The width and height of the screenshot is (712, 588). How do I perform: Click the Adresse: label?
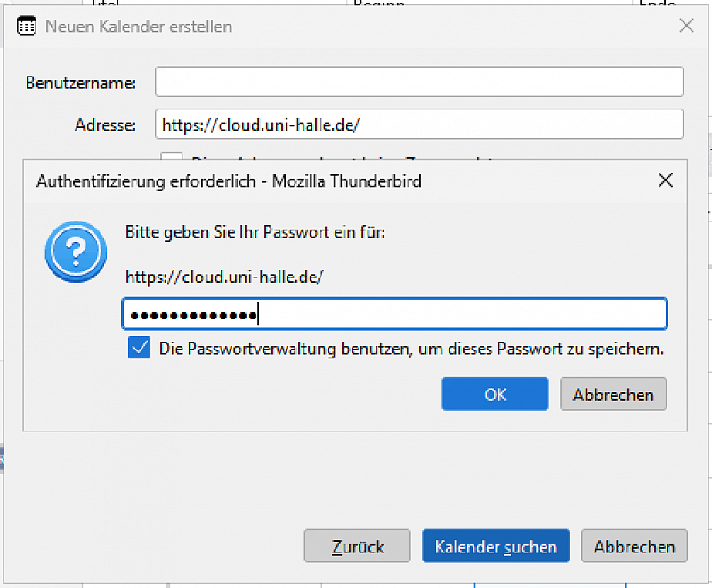click(105, 125)
